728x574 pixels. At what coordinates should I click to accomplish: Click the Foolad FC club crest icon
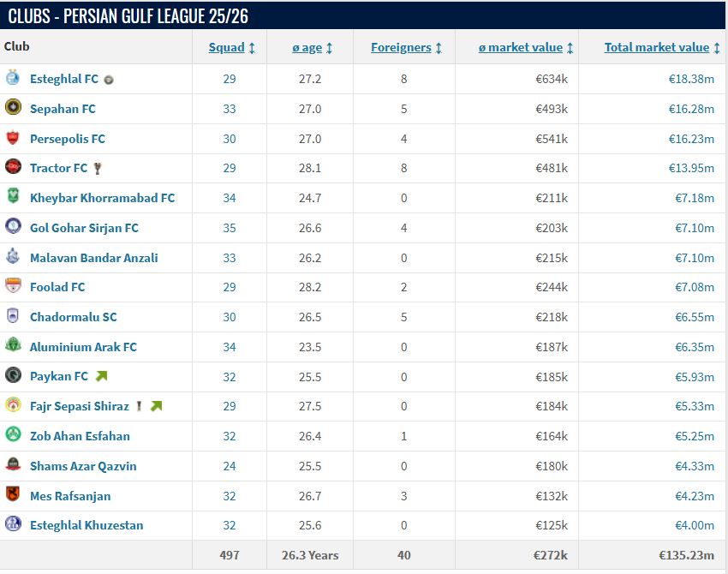pyautogui.click(x=13, y=286)
